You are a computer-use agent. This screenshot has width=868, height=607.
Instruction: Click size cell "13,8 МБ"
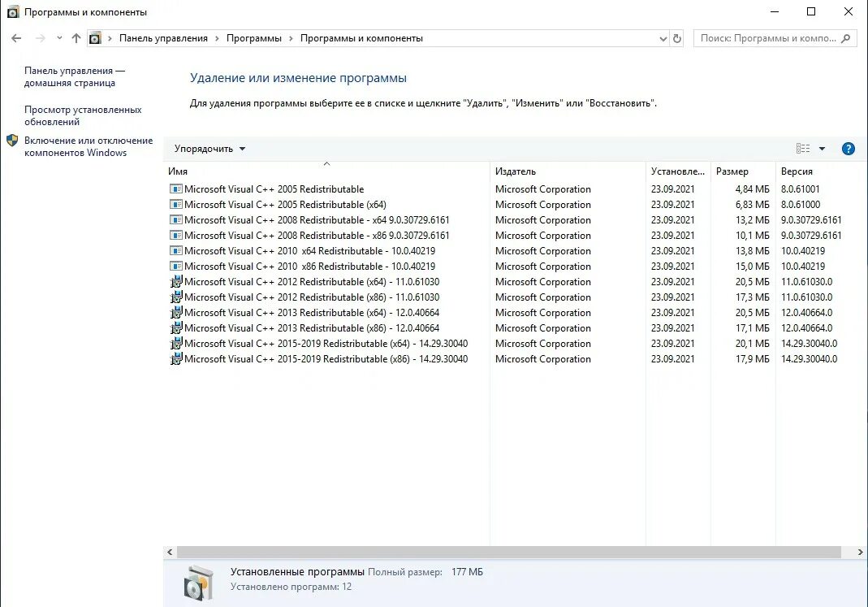point(752,251)
